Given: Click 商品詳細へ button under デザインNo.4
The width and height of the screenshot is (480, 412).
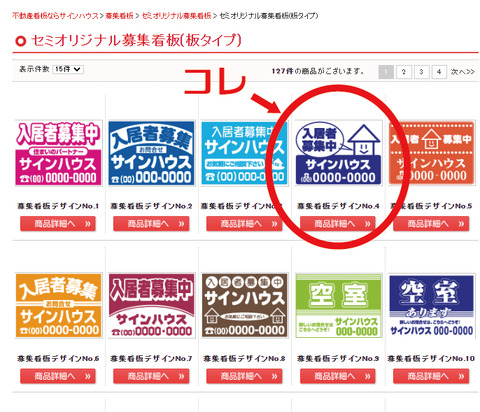Looking at the screenshot, I should click(x=338, y=224).
